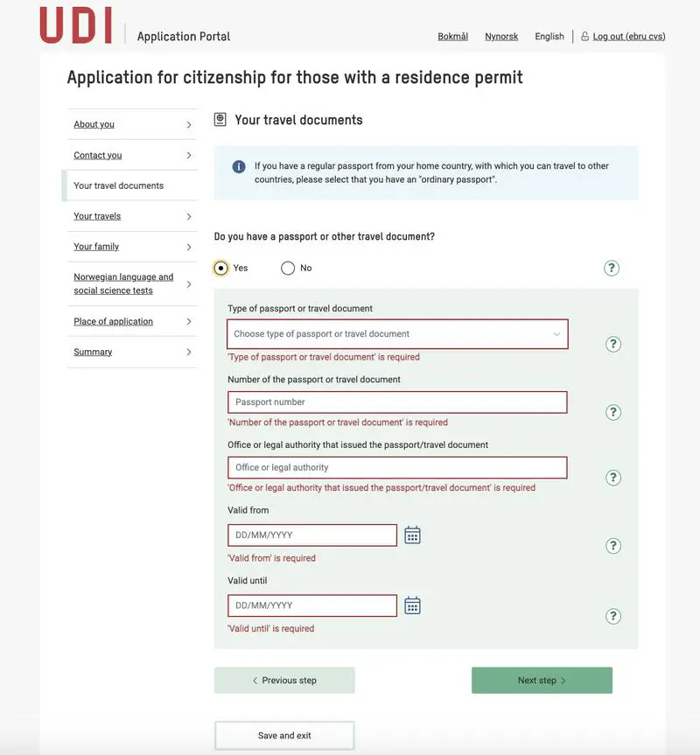The image size is (700, 755).
Task: Open the About you section
Action: (94, 124)
